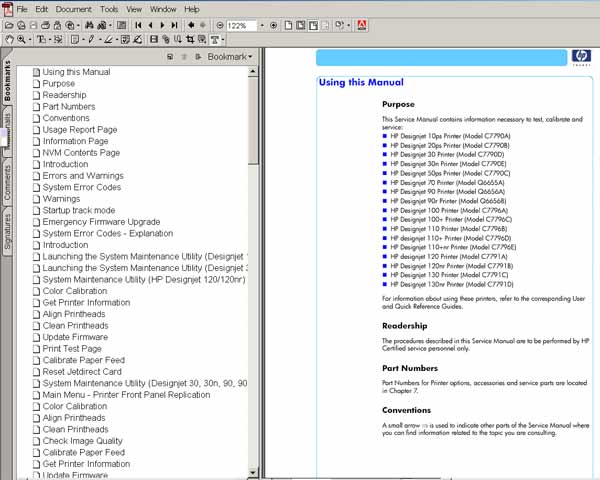Image resolution: width=600 pixels, height=480 pixels.
Task: Click the expand current bookmark icon
Action: pos(198,57)
